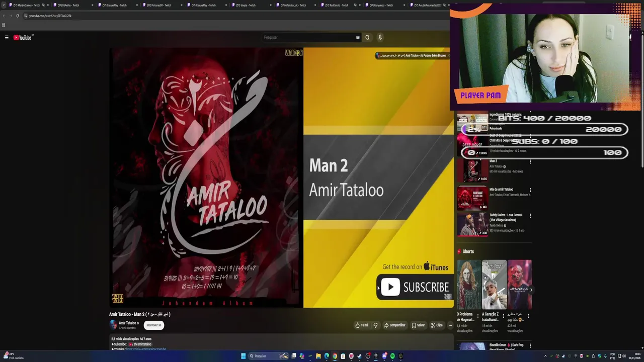
Task: Open the apps grid icon in bookmarks bar
Action: (x=4, y=25)
